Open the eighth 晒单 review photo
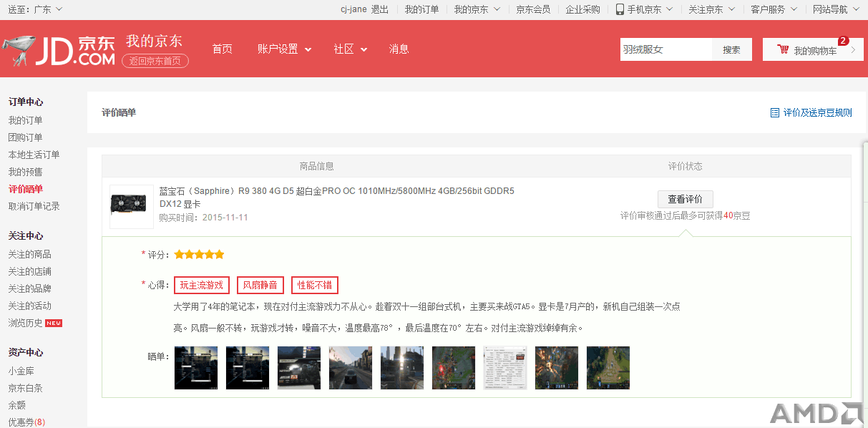This screenshot has width=868, height=428. [557, 368]
